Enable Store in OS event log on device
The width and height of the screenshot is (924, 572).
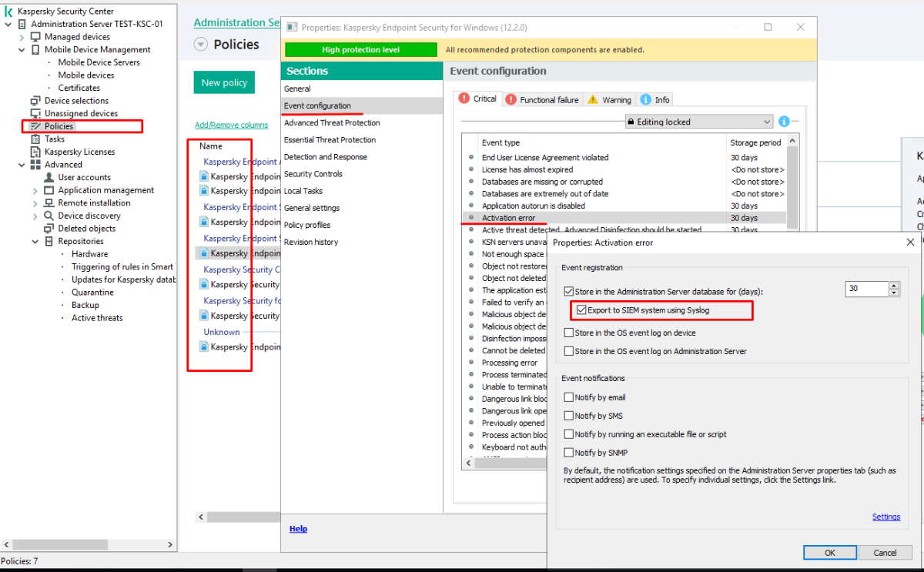(x=568, y=333)
